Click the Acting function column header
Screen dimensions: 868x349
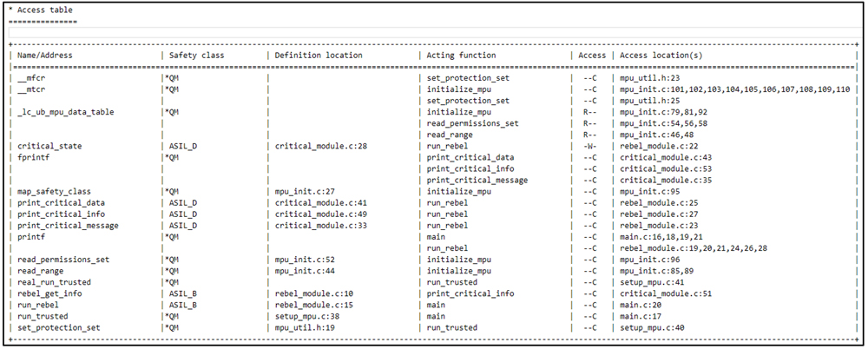(x=461, y=56)
